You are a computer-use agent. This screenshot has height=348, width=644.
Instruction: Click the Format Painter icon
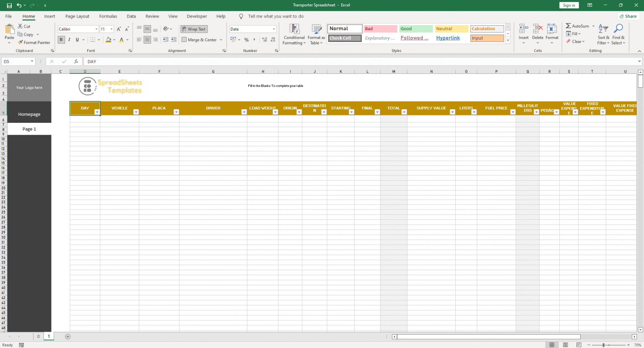click(x=20, y=42)
